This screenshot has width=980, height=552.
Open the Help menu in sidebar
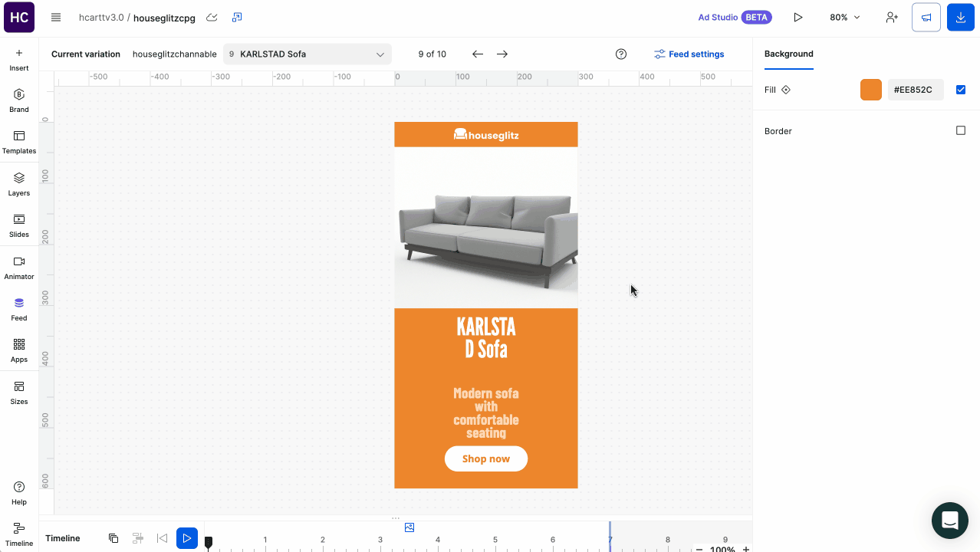coord(19,494)
